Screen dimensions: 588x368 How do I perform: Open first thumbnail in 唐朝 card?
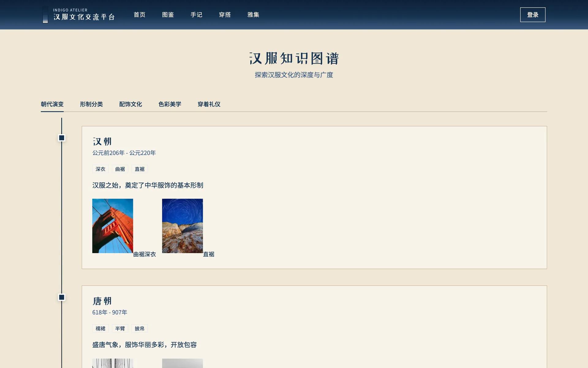[x=113, y=363]
